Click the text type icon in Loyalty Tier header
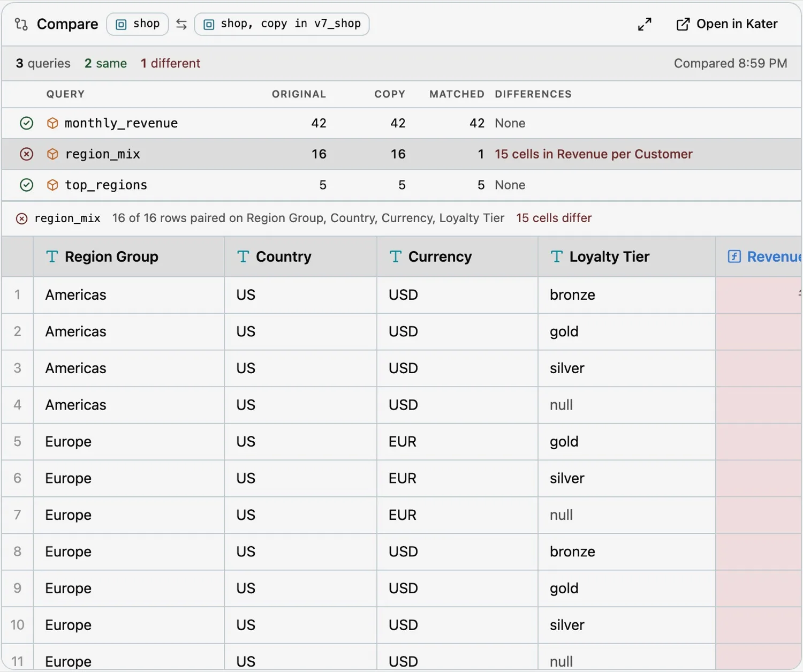803x672 pixels. pyautogui.click(x=557, y=256)
